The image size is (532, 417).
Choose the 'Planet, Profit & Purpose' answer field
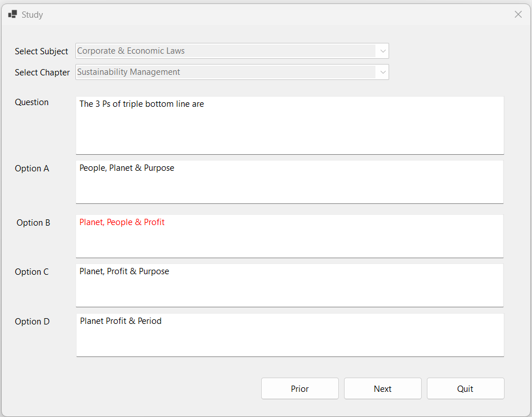[x=290, y=285]
